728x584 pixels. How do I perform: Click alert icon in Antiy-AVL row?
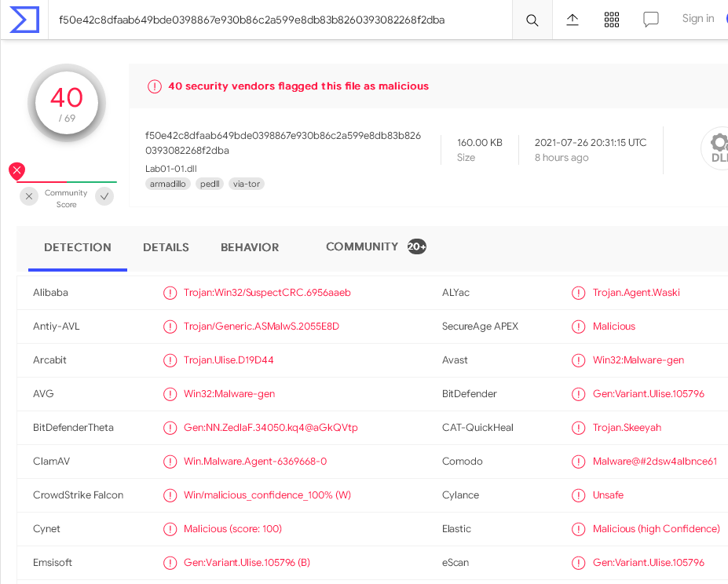click(170, 327)
